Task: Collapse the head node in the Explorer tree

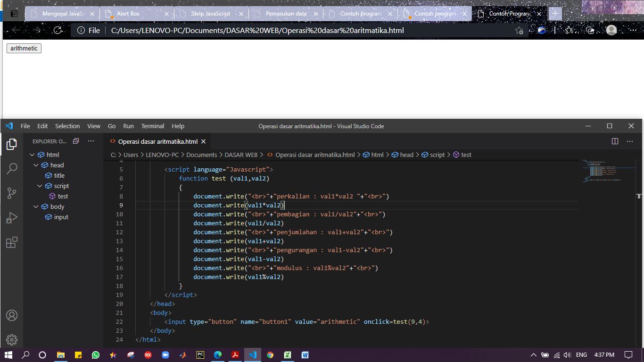Action: tap(36, 165)
